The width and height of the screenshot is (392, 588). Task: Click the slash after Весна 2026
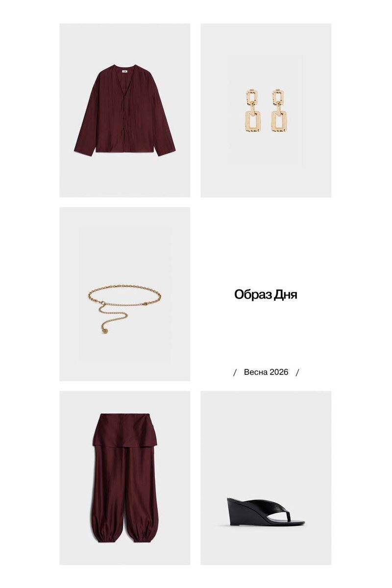297,372
